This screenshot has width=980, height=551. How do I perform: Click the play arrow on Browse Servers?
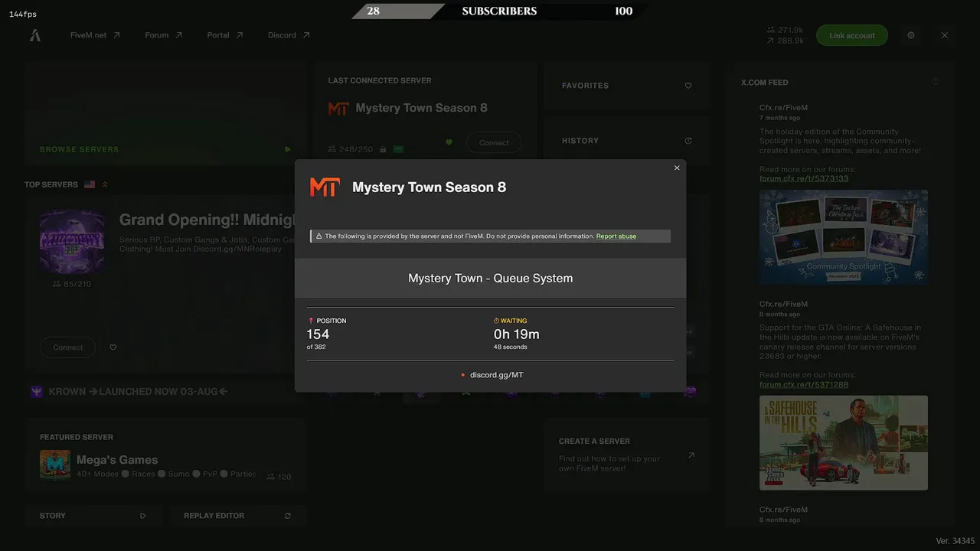[288, 149]
